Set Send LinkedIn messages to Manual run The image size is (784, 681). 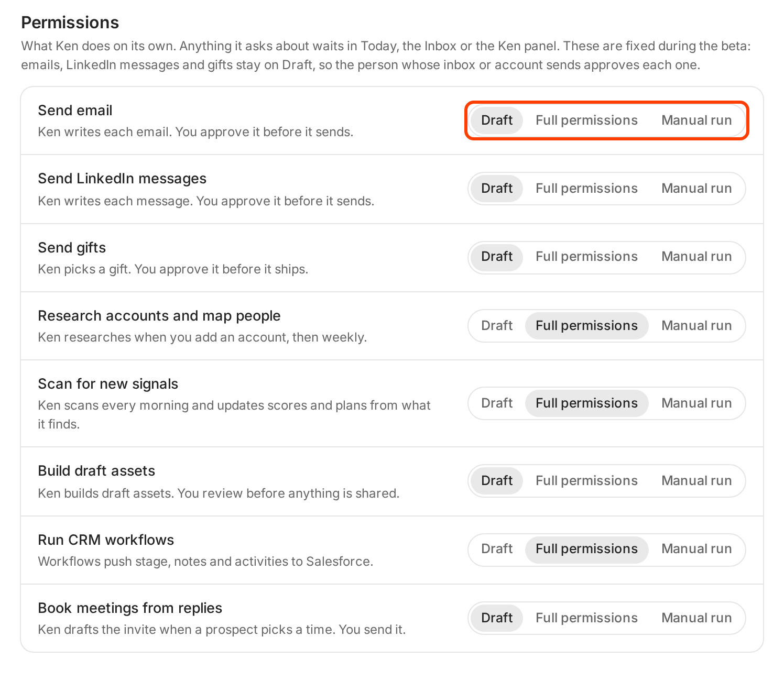click(x=696, y=189)
